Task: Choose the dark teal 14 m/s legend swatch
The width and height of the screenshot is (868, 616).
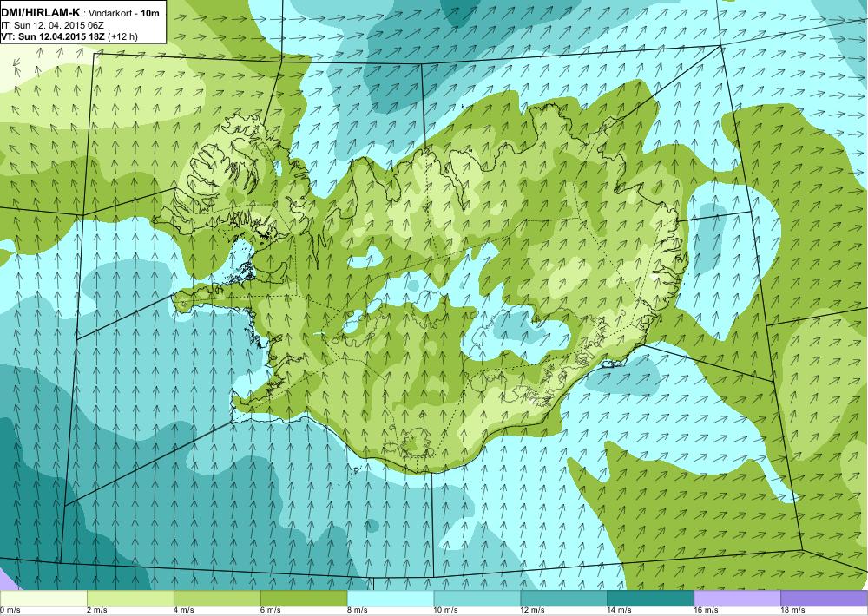Action: (x=650, y=599)
